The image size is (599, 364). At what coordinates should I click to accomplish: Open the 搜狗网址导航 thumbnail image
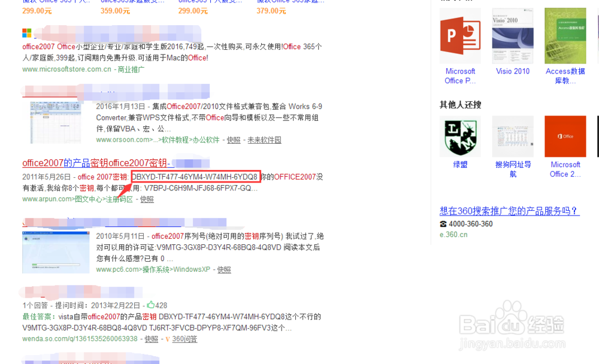(513, 136)
